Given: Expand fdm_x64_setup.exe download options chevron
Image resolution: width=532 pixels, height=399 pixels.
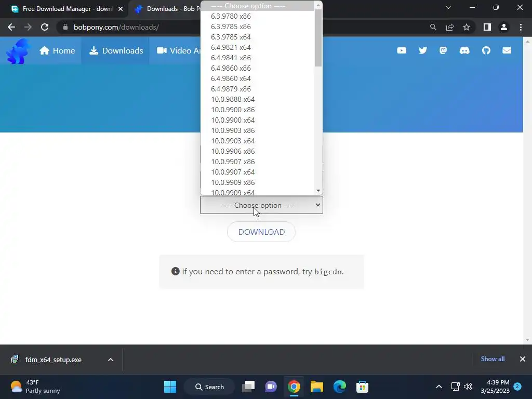Looking at the screenshot, I should point(111,360).
